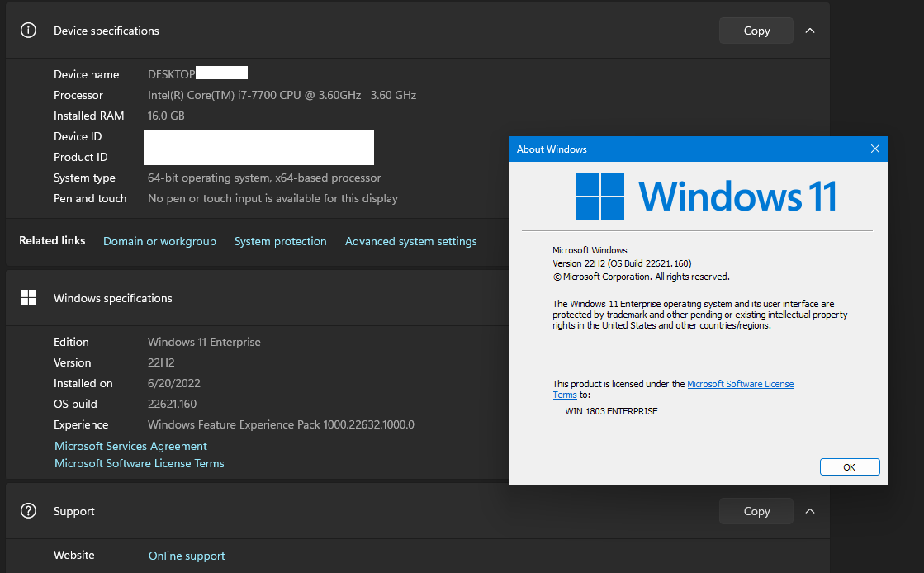Open Advanced system settings link

pos(410,241)
